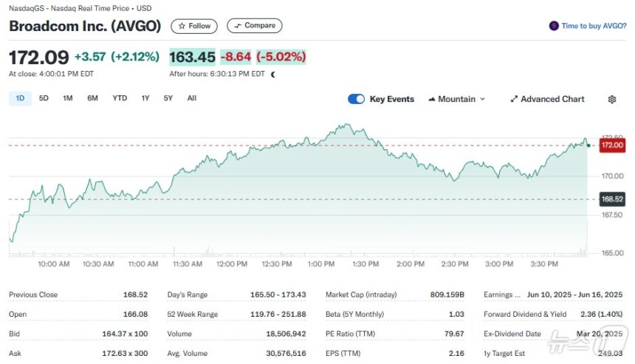This screenshot has height=364, width=635.
Task: Click the star Follow button
Action: (194, 26)
